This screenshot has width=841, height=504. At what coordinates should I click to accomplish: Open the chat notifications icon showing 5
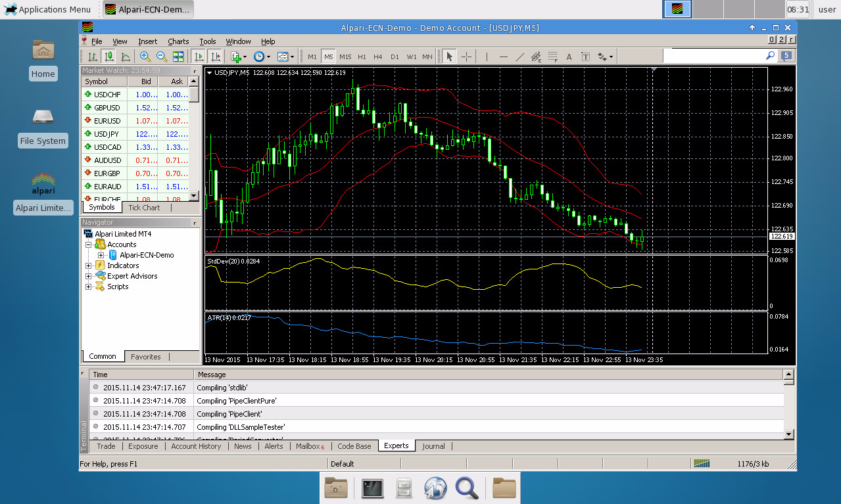click(x=786, y=57)
